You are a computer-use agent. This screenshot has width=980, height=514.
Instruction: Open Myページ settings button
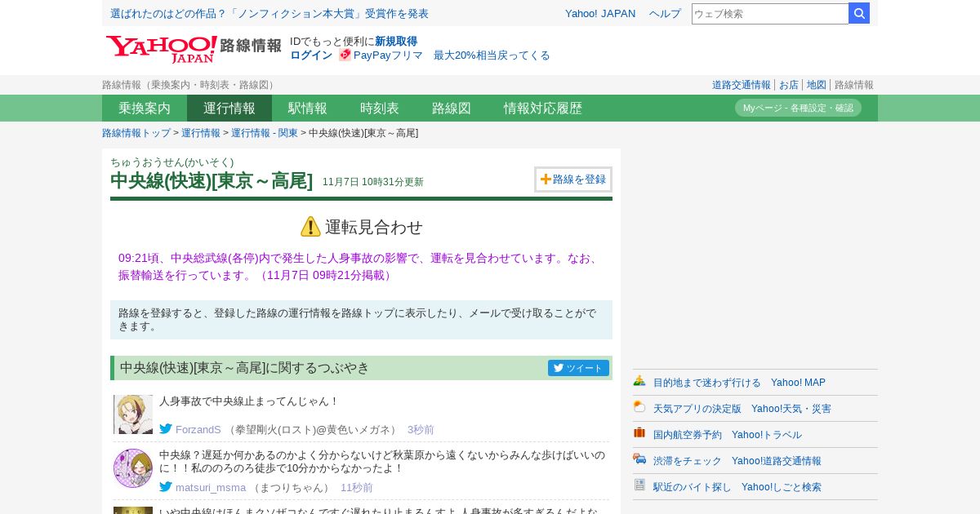pos(798,108)
